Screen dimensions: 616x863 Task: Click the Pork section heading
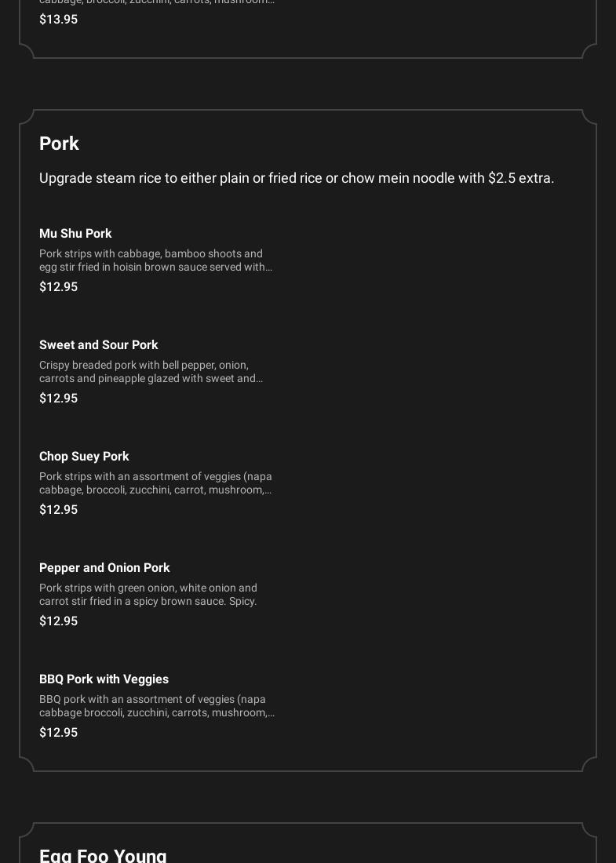pos(59,144)
